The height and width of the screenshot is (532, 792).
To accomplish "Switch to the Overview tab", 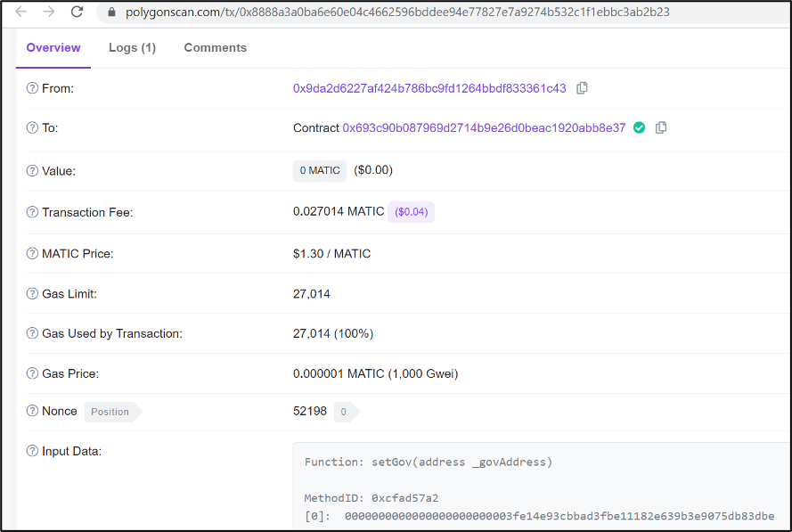I will (x=53, y=47).
